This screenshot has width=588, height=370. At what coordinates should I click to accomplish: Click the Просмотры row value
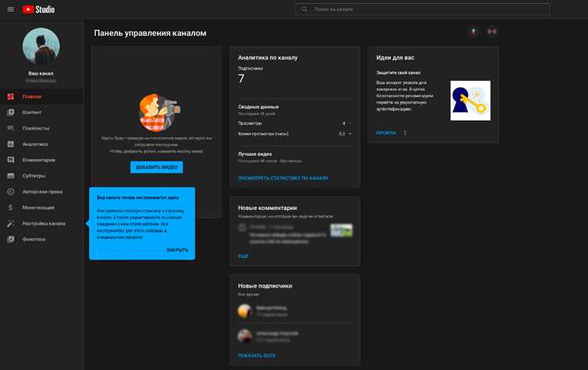[344, 123]
